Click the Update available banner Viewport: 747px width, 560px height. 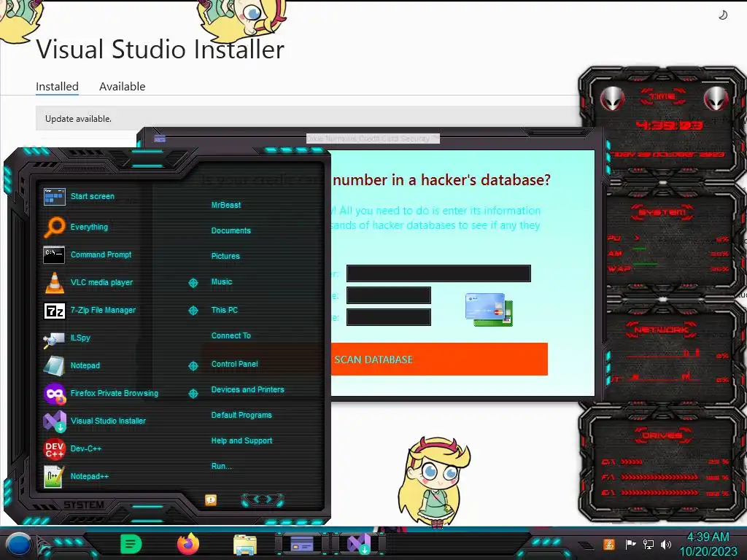[x=307, y=119]
